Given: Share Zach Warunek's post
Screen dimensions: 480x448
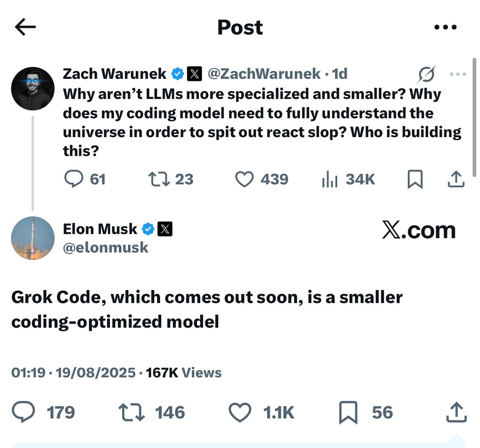Looking at the screenshot, I should click(x=457, y=179).
